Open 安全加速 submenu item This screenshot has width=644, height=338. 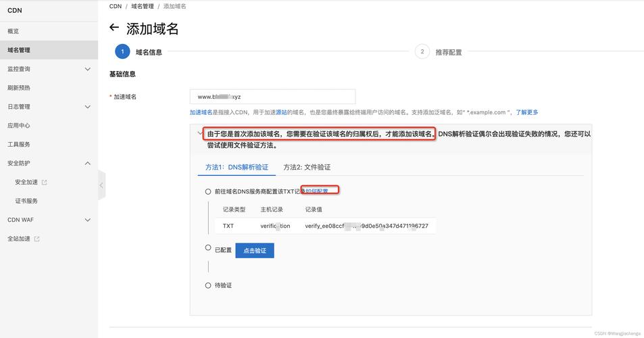26,183
